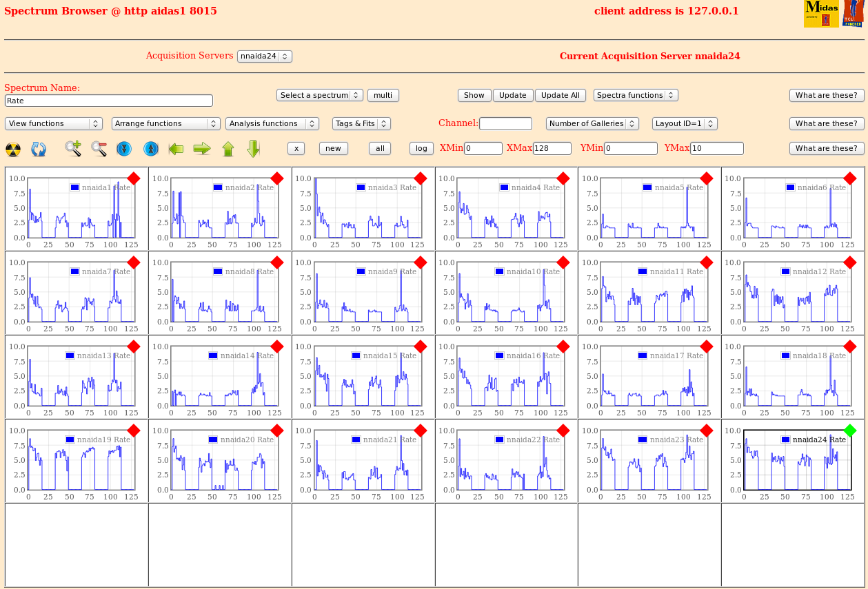Click the log scale button
This screenshot has height=589, width=868.
[x=421, y=149]
